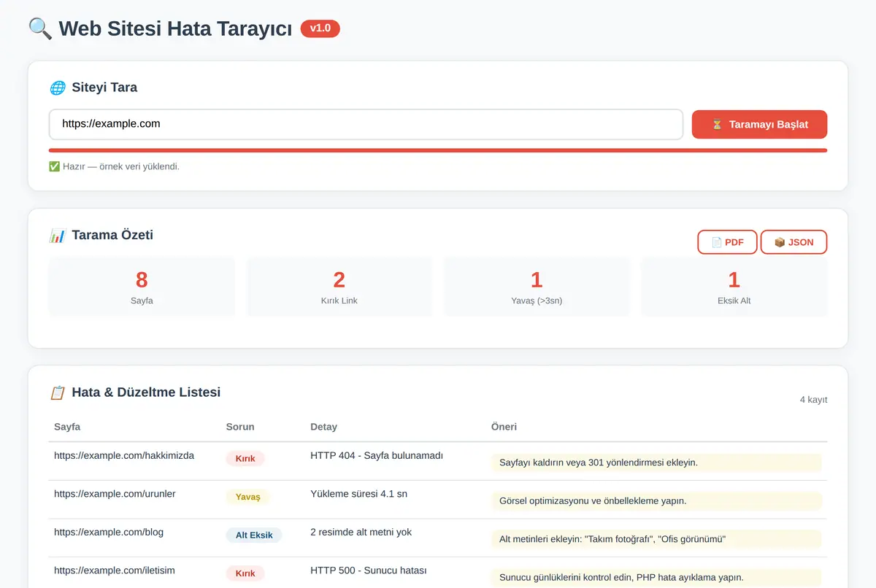This screenshot has width=876, height=588.
Task: Click suggestion 'Görsel optimizasyonu ve önbellekleme yapın'
Action: click(656, 501)
